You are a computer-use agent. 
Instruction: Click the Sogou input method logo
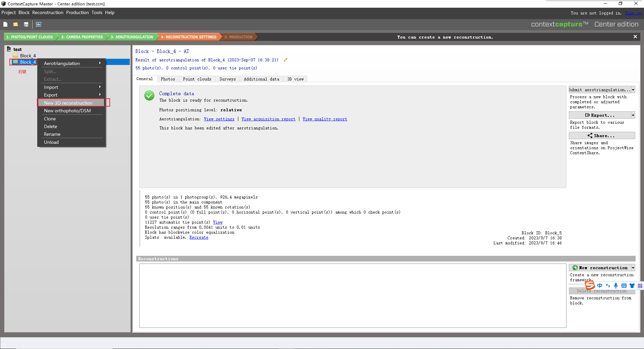(x=590, y=285)
